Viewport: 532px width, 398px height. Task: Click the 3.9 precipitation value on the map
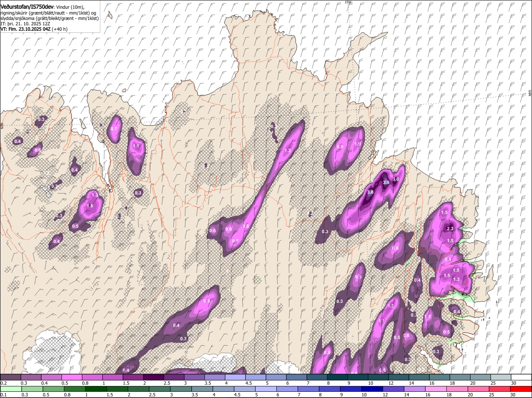coord(386,182)
